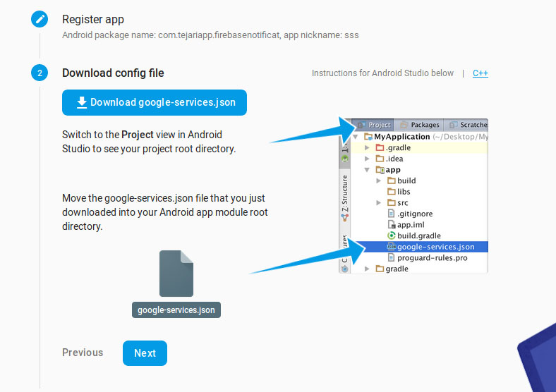This screenshot has height=392, width=556.
Task: Click the google-services.json label under file icon
Action: point(176,310)
